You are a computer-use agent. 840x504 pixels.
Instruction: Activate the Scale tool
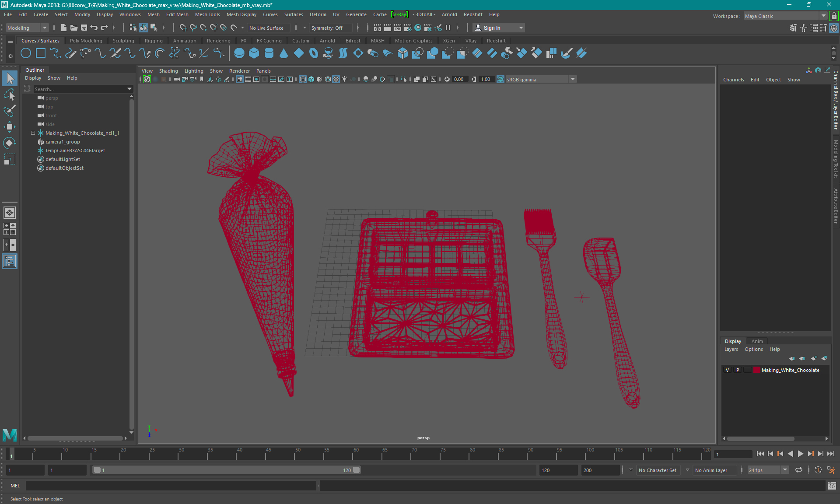point(10,159)
